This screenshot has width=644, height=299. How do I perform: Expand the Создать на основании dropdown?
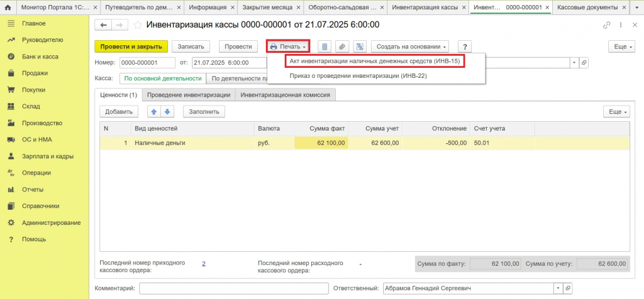point(410,46)
